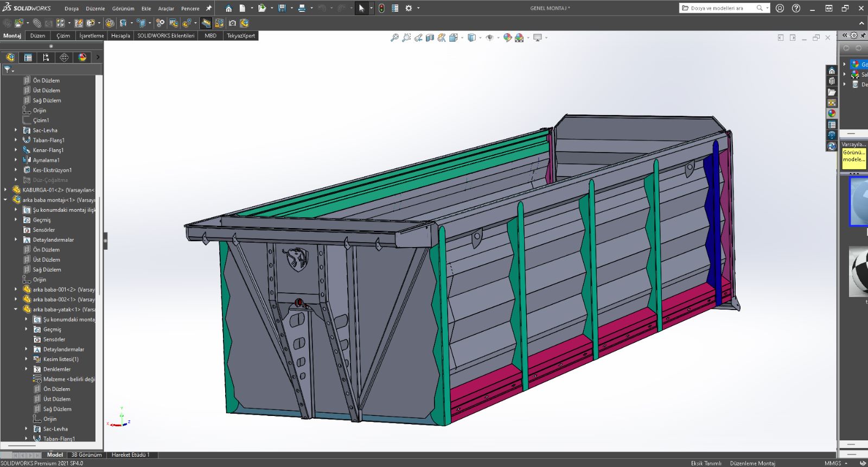The image size is (868, 467).
Task: Open Design Library in task pane
Action: (x=832, y=81)
